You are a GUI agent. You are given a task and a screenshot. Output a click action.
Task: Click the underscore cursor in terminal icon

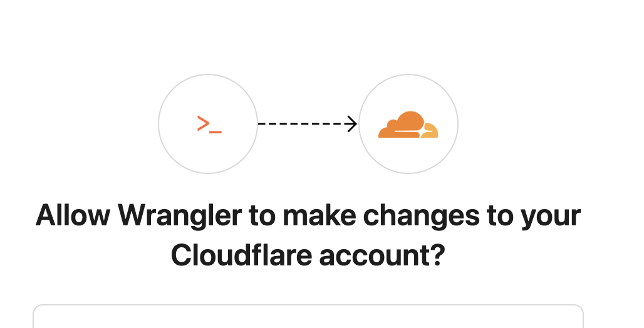(x=216, y=131)
